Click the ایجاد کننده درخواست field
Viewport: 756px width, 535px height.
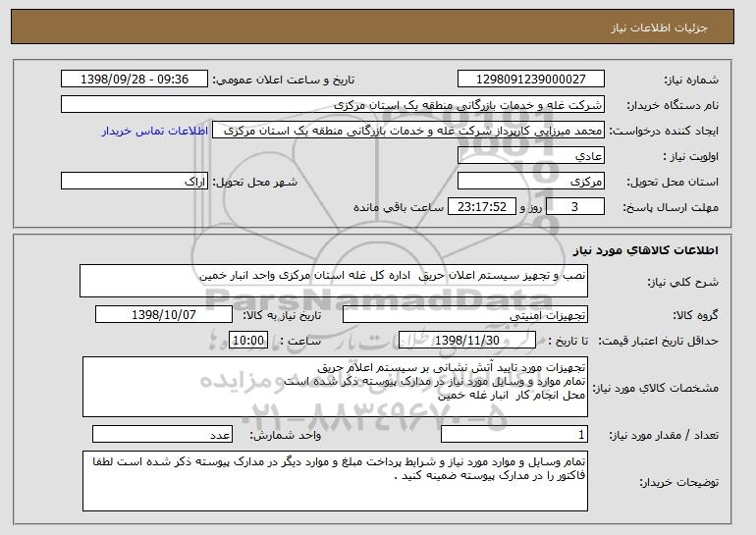point(408,131)
